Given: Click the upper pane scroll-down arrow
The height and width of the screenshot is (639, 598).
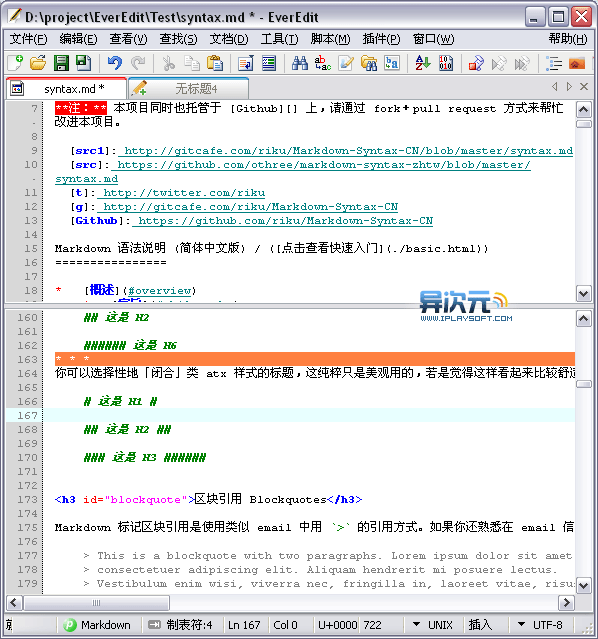Looking at the screenshot, I should [584, 293].
